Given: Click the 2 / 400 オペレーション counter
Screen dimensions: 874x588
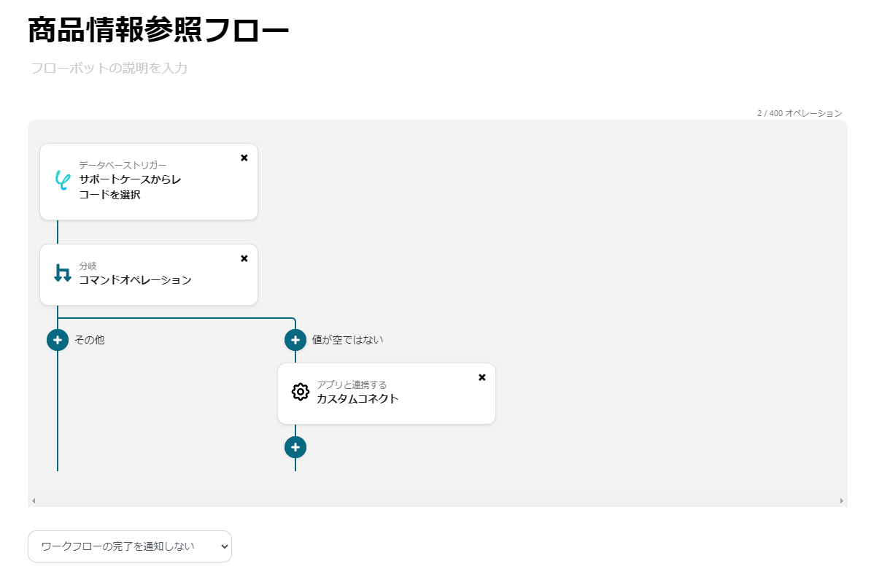Looking at the screenshot, I should tap(799, 113).
